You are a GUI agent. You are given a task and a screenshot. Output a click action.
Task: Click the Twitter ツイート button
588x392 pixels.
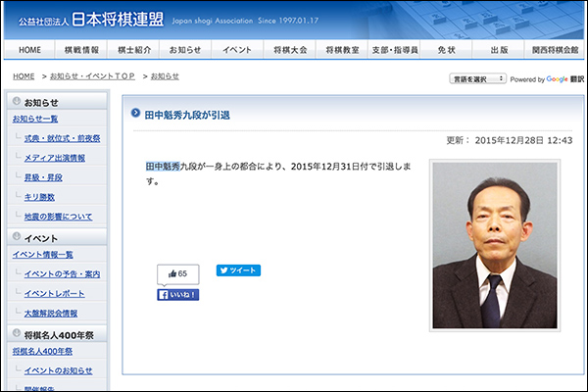[238, 270]
